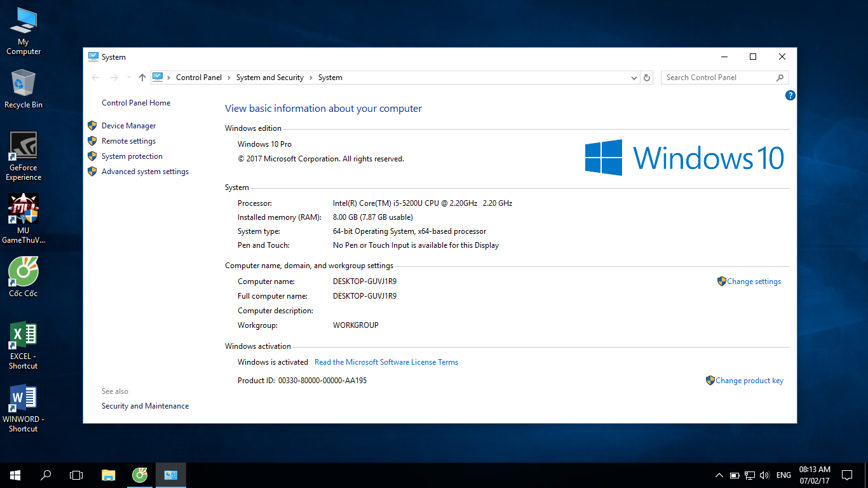Click the Refresh button beside address bar
Screen dimensions: 868x488
pyautogui.click(x=647, y=78)
